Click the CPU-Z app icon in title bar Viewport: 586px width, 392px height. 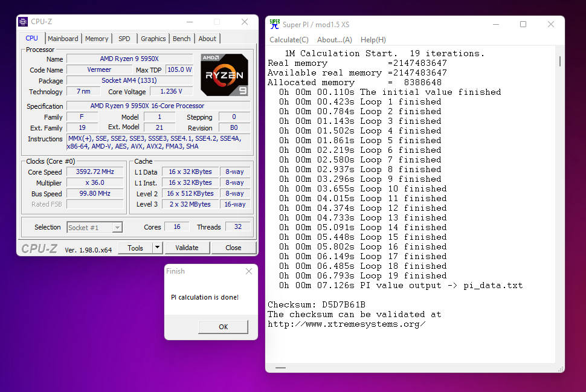(x=24, y=22)
